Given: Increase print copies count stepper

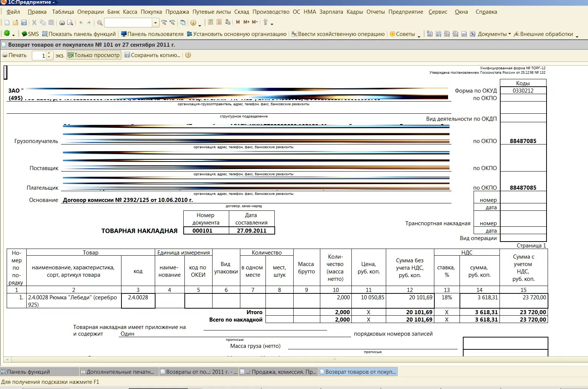Looking at the screenshot, I should [49, 53].
